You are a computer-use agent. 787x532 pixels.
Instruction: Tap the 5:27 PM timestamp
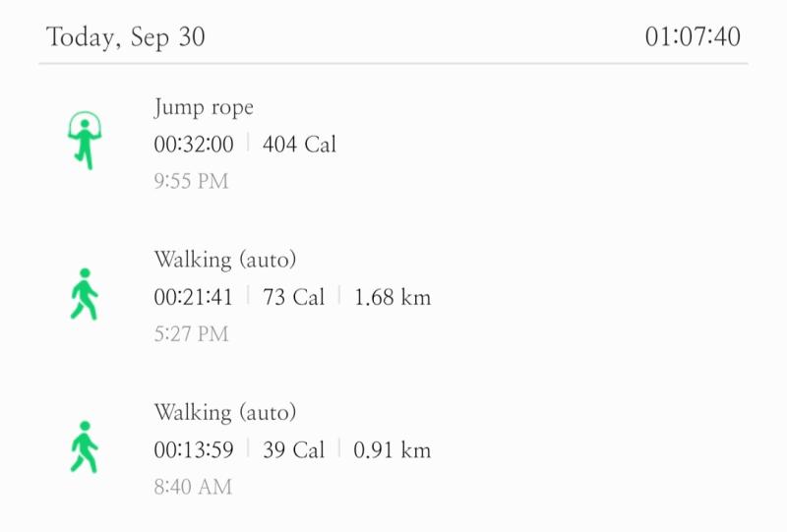[x=191, y=333]
